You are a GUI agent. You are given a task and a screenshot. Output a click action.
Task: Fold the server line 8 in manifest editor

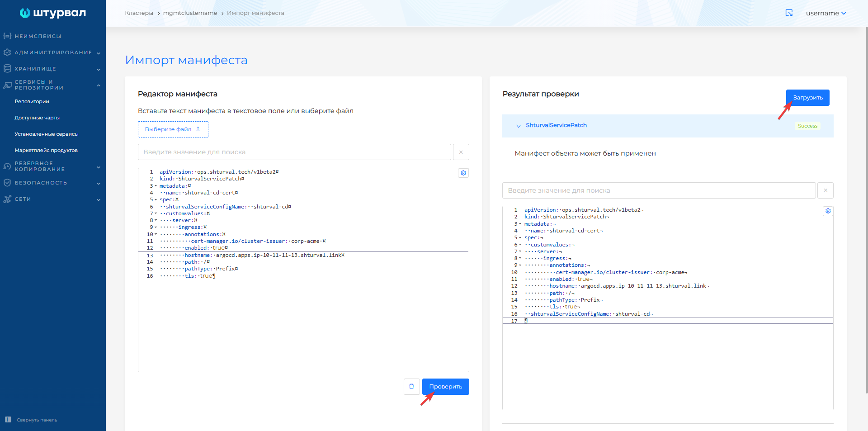tap(156, 220)
